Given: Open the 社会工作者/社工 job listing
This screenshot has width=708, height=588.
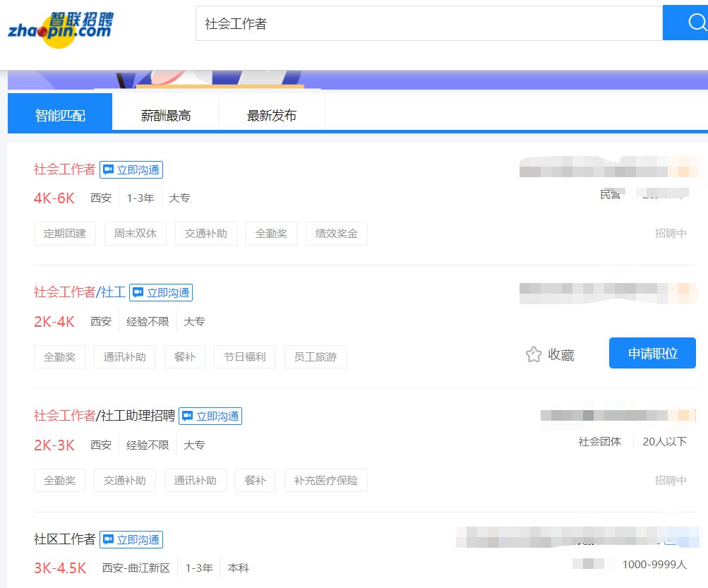Looking at the screenshot, I should [79, 292].
